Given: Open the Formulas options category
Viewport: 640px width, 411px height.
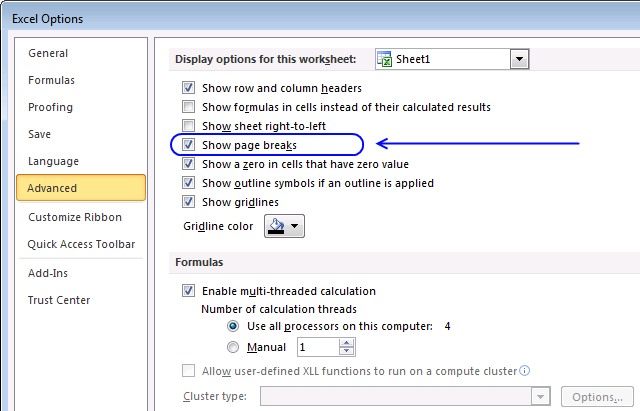Looking at the screenshot, I should tap(51, 80).
